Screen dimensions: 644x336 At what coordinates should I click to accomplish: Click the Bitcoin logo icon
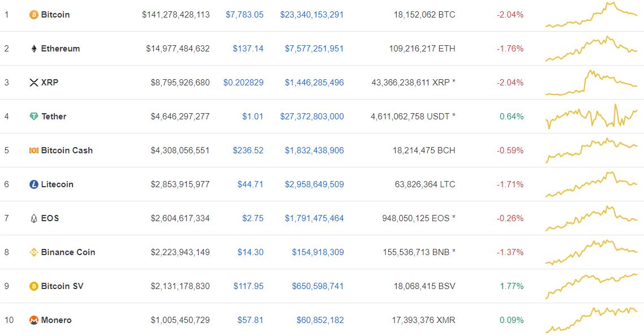point(34,15)
